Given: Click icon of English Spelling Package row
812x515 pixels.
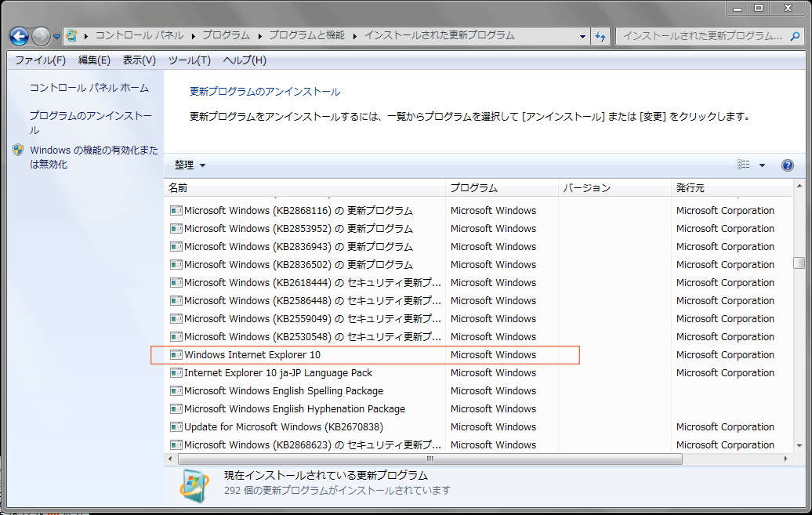Looking at the screenshot, I should [176, 391].
